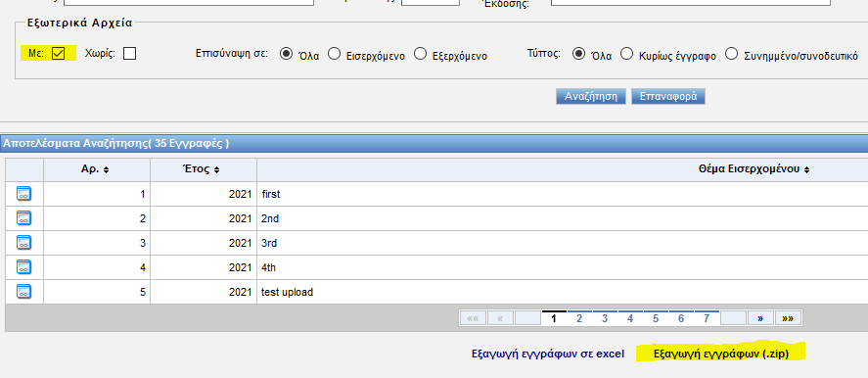868x378 pixels.
Task: Select the 'Εισερχόμενο' radio button
Action: [x=334, y=54]
